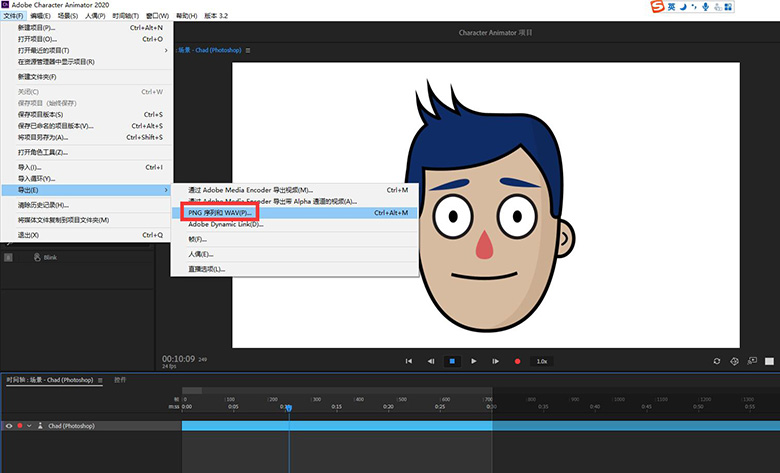Choose export video via Adobe Media Encoder
This screenshot has width=780, height=473.
tap(294, 190)
